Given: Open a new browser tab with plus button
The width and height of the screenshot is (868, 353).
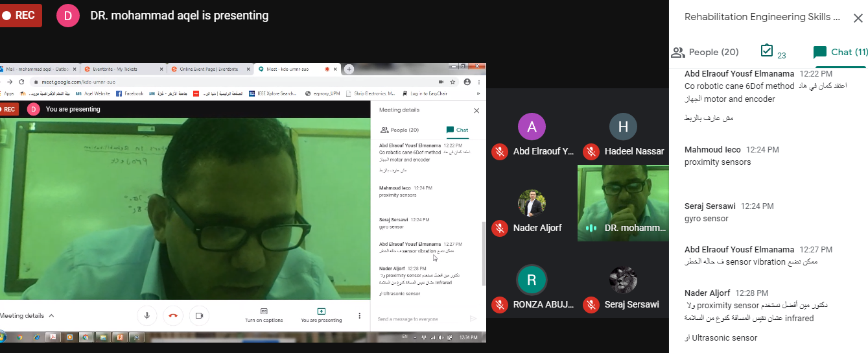Looking at the screenshot, I should click(349, 69).
